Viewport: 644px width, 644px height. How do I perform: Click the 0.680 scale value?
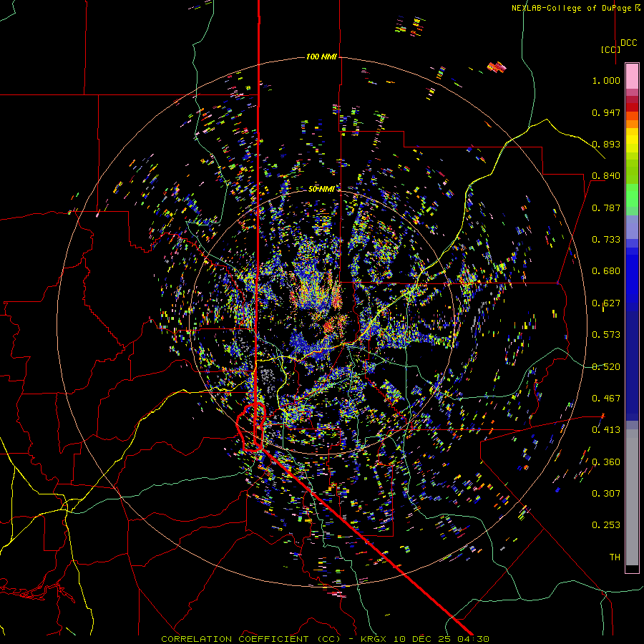pyautogui.click(x=606, y=271)
